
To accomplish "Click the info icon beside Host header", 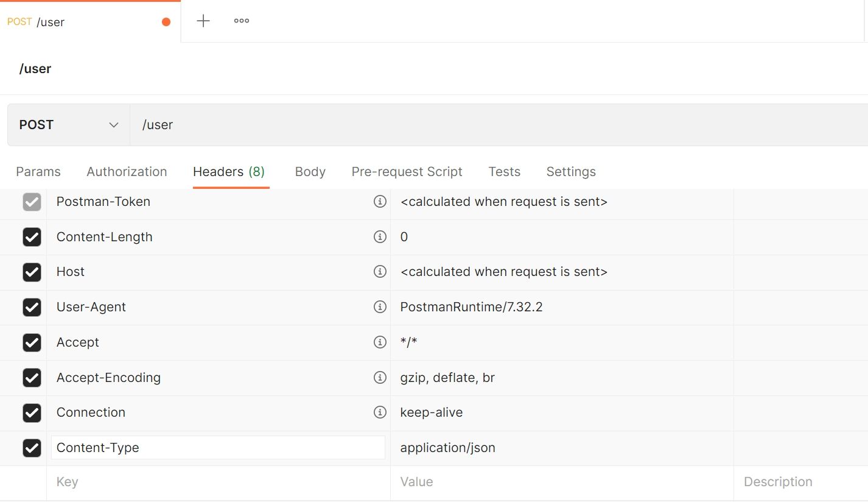I will tap(380, 272).
